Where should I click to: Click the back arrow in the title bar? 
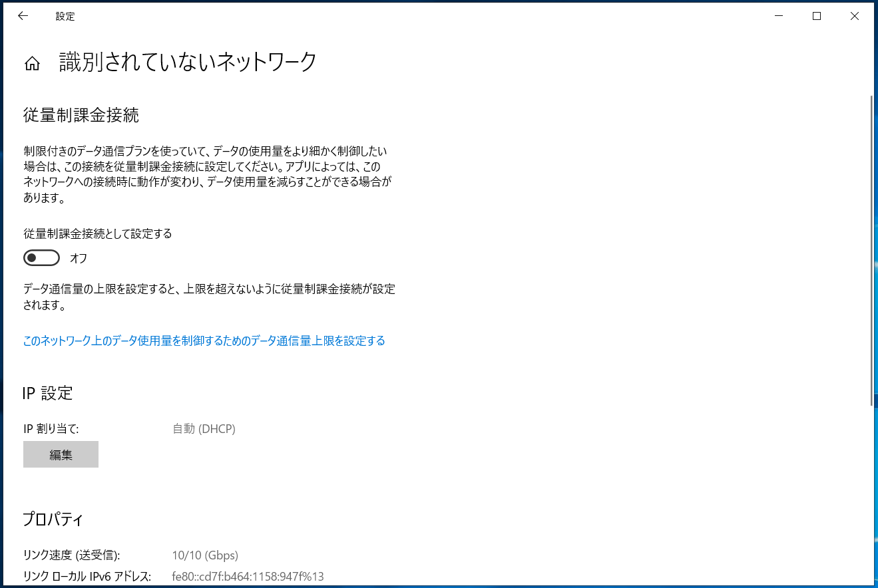(23, 17)
